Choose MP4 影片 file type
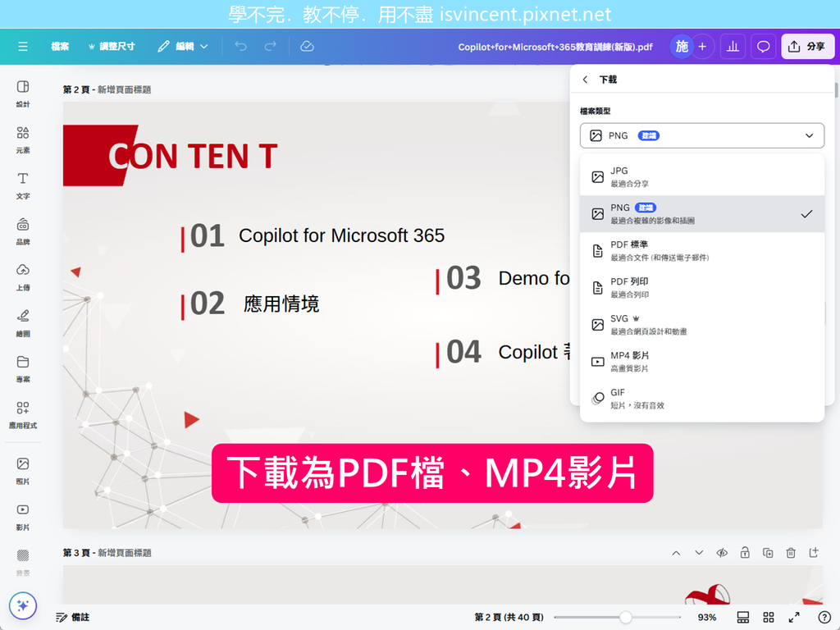840x630 pixels. click(x=702, y=362)
